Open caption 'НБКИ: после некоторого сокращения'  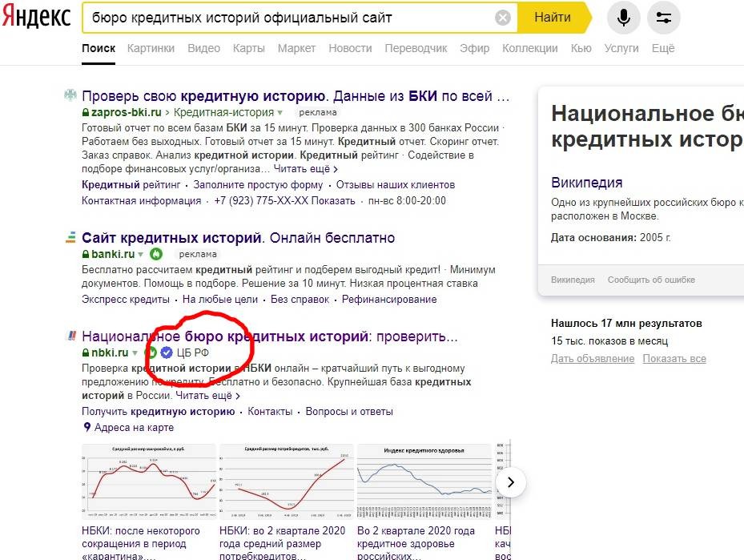pos(141,544)
